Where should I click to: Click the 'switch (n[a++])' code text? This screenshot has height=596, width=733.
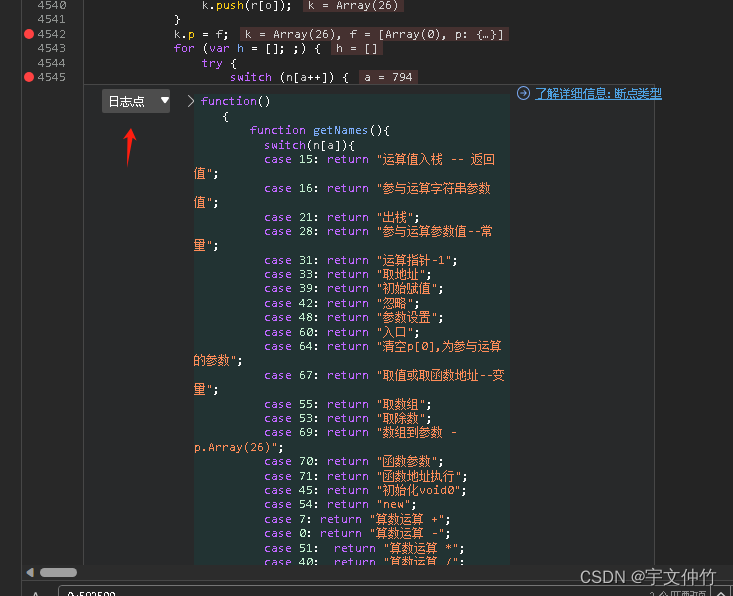click(288, 77)
